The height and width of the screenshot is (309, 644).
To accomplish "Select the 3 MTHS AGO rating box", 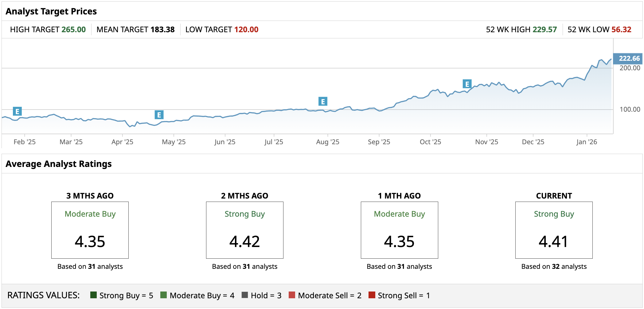I will [x=90, y=230].
